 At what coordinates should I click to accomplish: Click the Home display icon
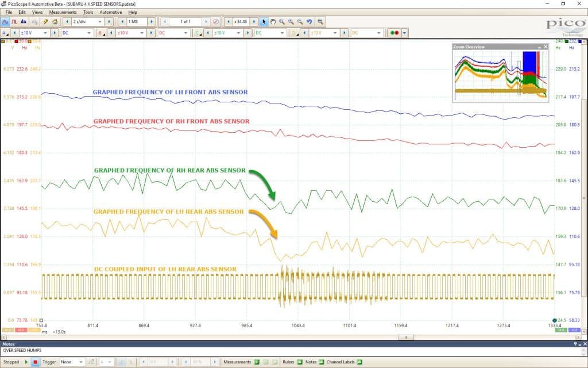click(55, 22)
